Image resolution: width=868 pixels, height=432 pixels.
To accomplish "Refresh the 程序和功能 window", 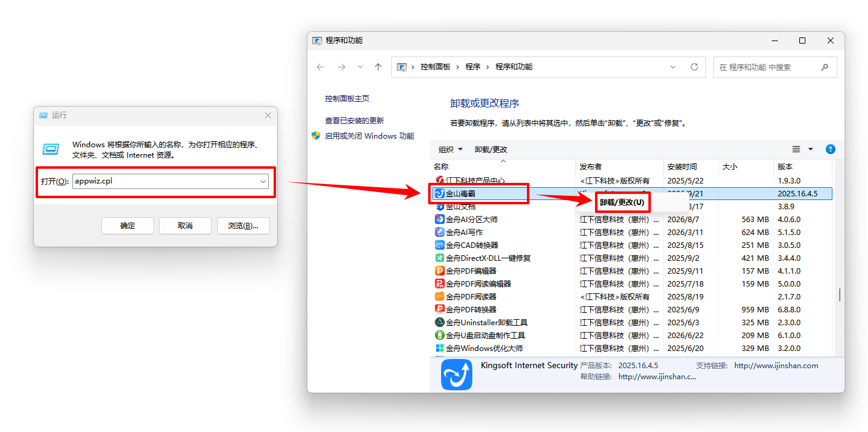I will pos(694,67).
